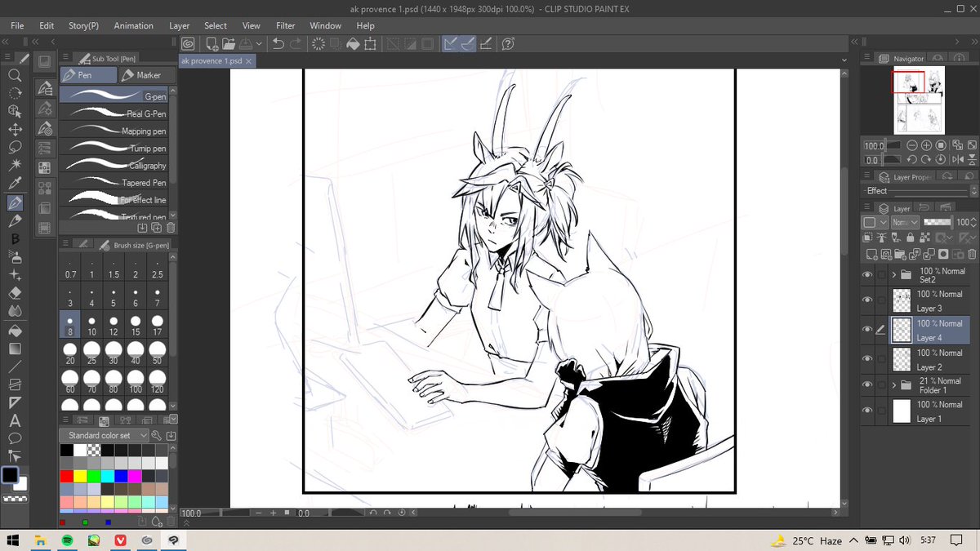Image resolution: width=980 pixels, height=551 pixels.
Task: Open the Story(P) menu
Action: pos(83,26)
